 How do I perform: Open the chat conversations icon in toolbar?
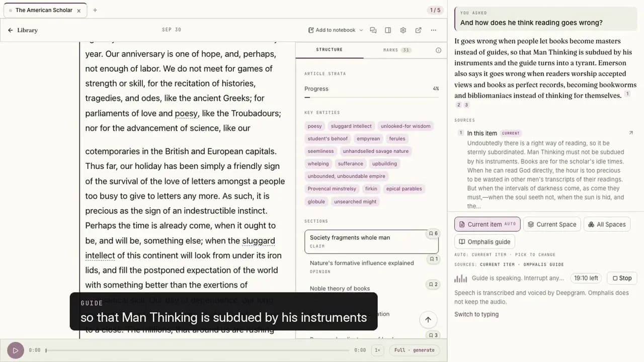(373, 30)
